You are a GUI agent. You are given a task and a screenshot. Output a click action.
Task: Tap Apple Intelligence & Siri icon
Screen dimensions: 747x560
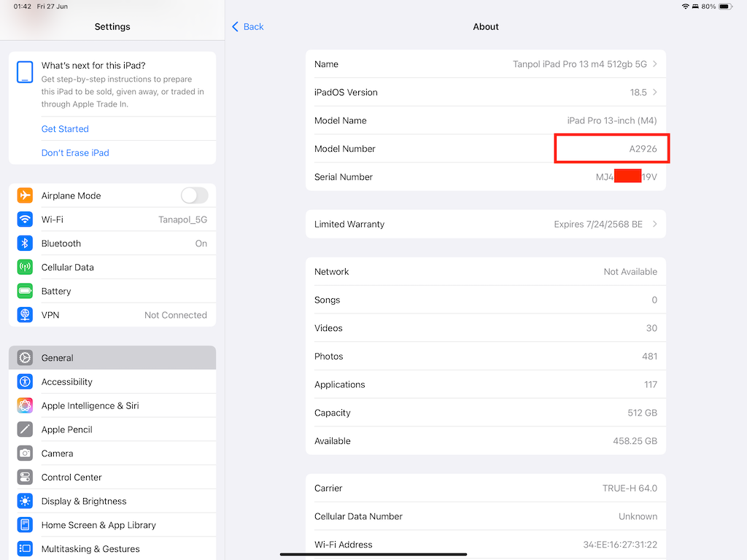pyautogui.click(x=25, y=405)
